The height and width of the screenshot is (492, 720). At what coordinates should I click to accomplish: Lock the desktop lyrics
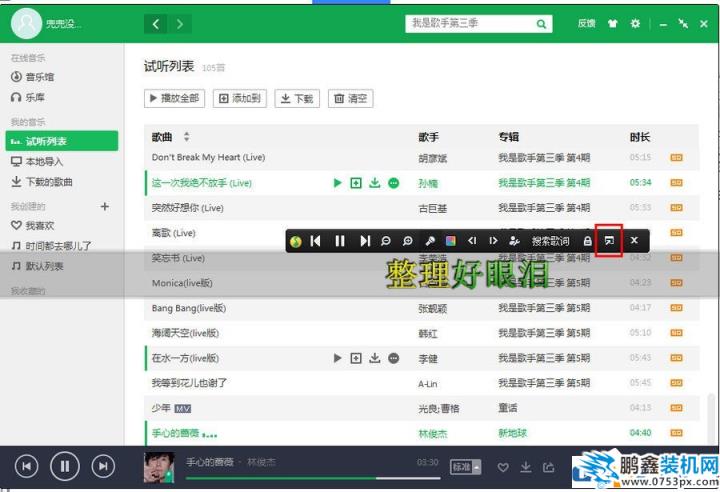point(587,241)
